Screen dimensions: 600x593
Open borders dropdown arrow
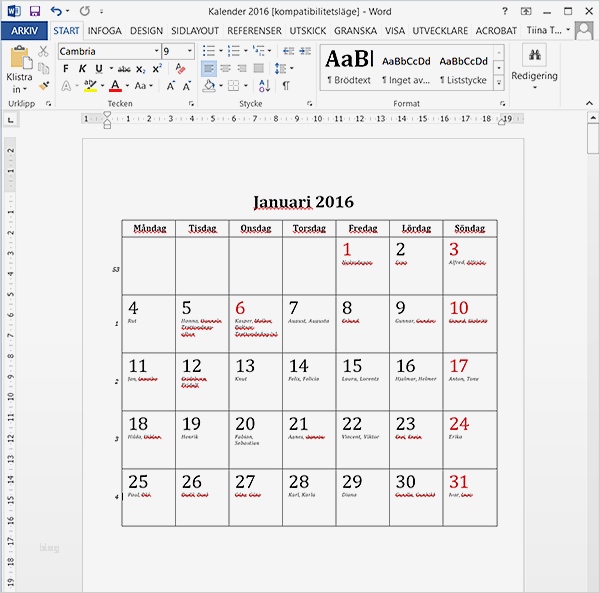click(x=246, y=86)
